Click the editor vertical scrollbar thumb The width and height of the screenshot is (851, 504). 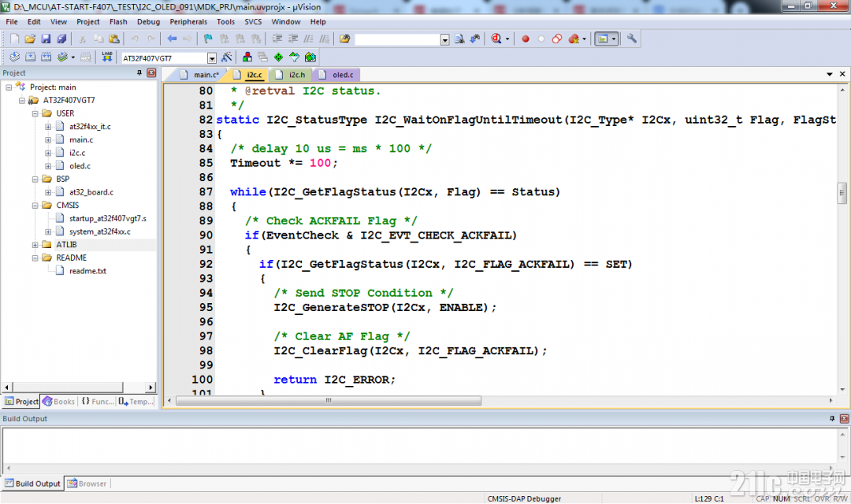point(842,193)
